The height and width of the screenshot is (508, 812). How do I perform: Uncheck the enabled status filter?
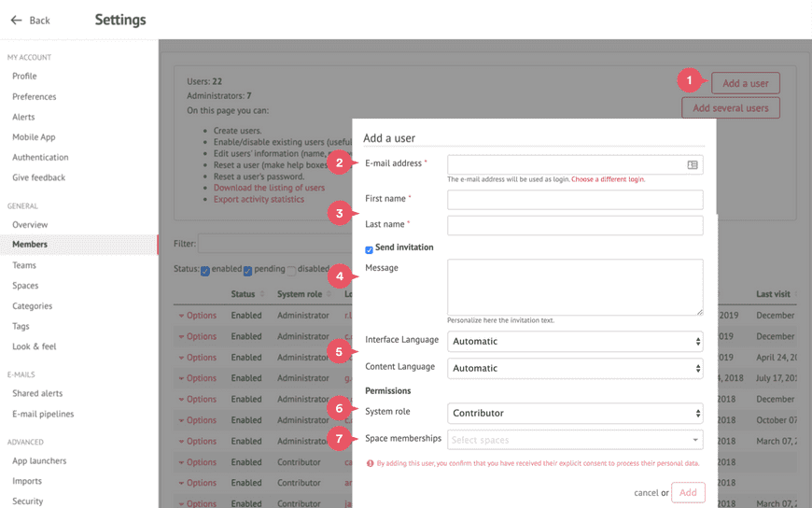point(205,271)
